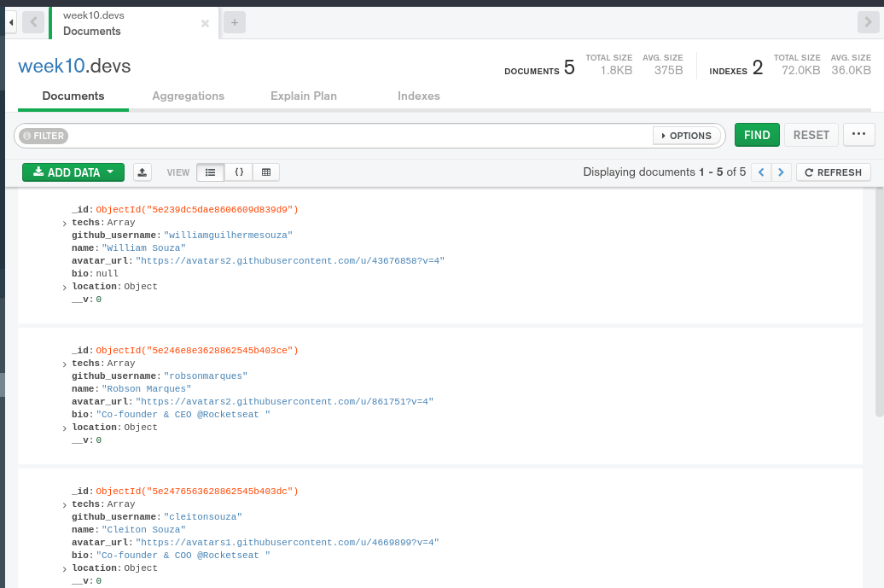
Task: Select ObjectId 5e239dc5dae8606609d839d9
Action: [x=197, y=210]
